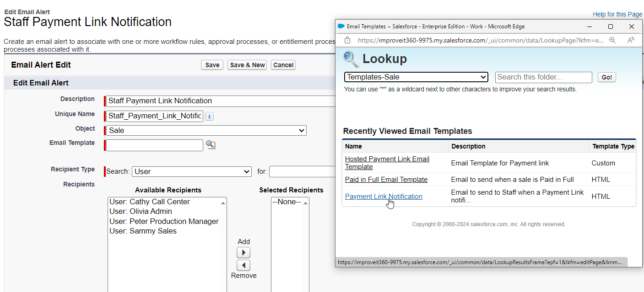Open the Recipient Type search dropdown showing User
The width and height of the screenshot is (644, 292).
point(192,171)
